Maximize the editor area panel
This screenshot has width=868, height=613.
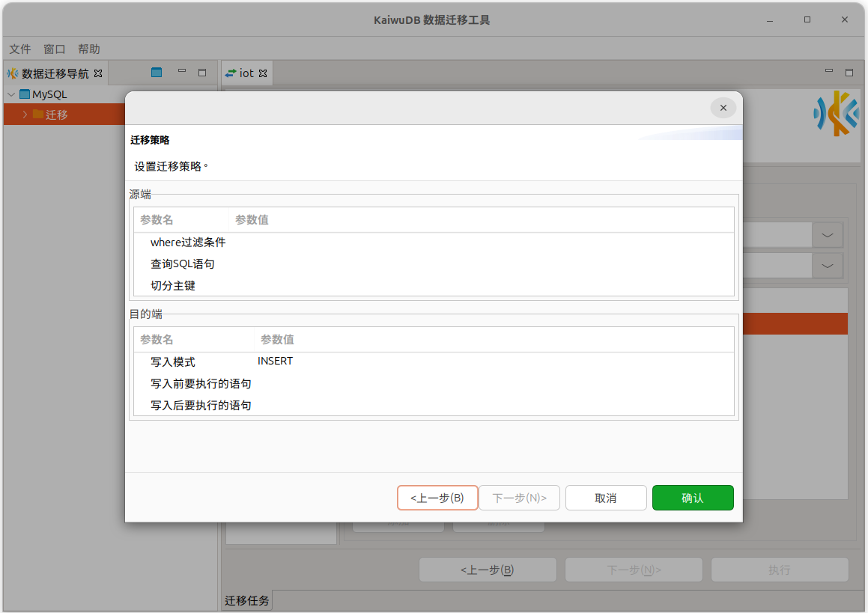coord(849,73)
